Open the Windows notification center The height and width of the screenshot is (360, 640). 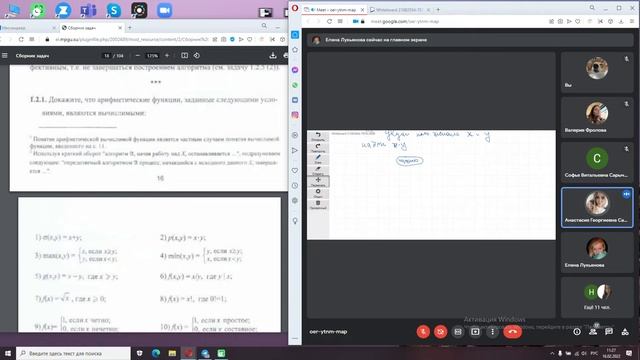tap(629, 353)
